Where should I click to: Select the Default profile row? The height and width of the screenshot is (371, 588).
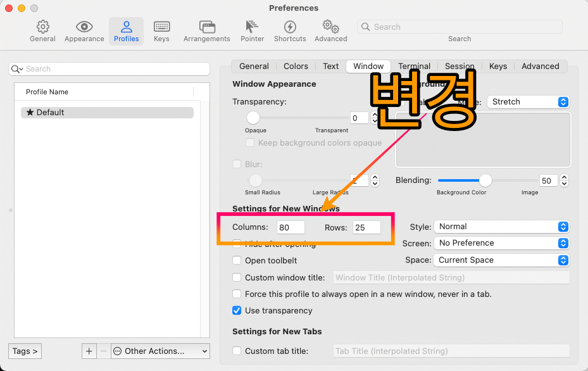(107, 113)
